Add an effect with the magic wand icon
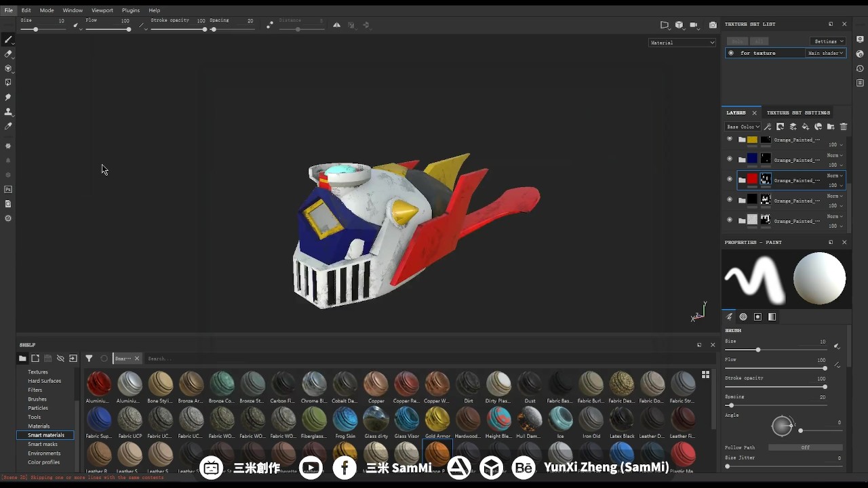868x488 pixels. click(x=768, y=127)
